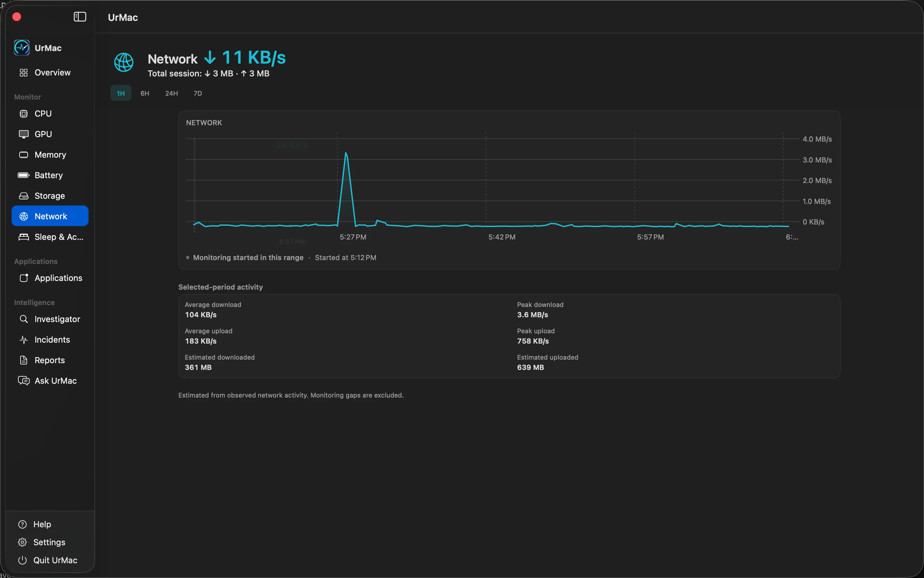This screenshot has height=578, width=924.
Task: Toggle the sidebar panel icon
Action: (80, 17)
